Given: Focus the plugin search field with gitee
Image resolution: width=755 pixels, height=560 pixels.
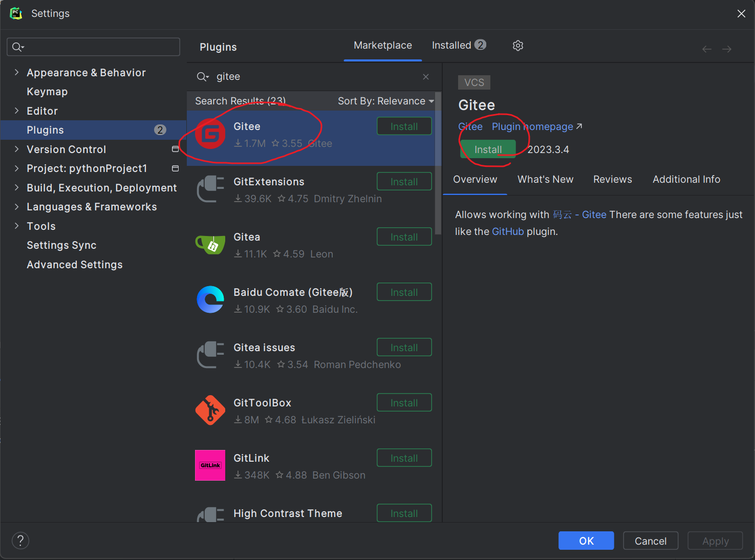Looking at the screenshot, I should (313, 77).
